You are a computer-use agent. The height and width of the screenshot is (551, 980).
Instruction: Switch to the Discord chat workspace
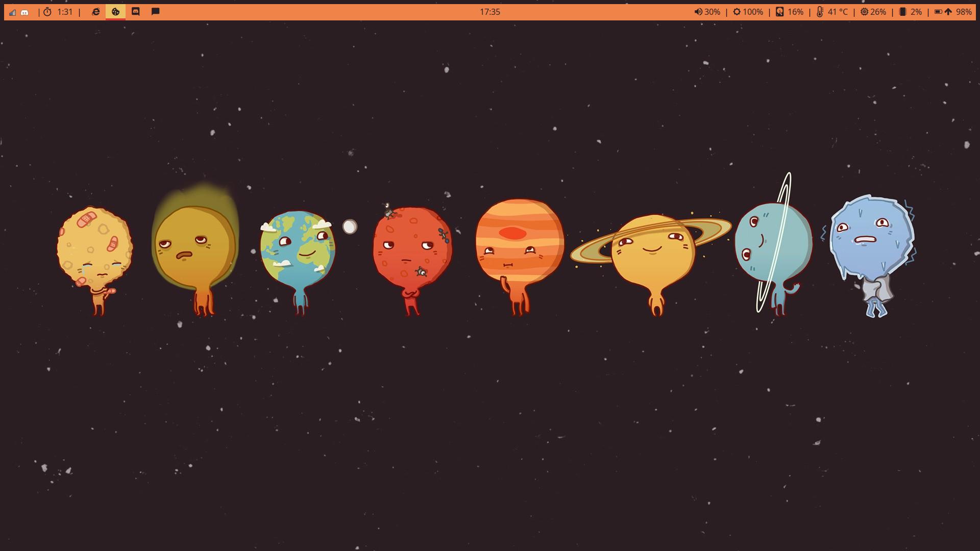(x=135, y=12)
